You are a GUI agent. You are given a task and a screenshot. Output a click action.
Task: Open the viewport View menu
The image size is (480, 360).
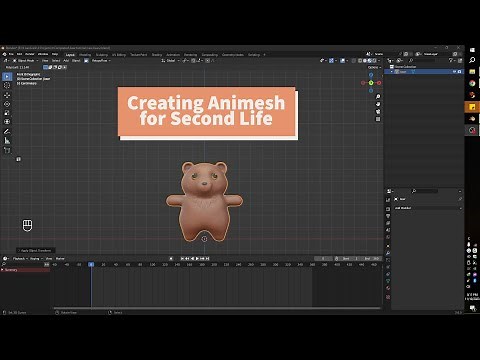pos(45,61)
